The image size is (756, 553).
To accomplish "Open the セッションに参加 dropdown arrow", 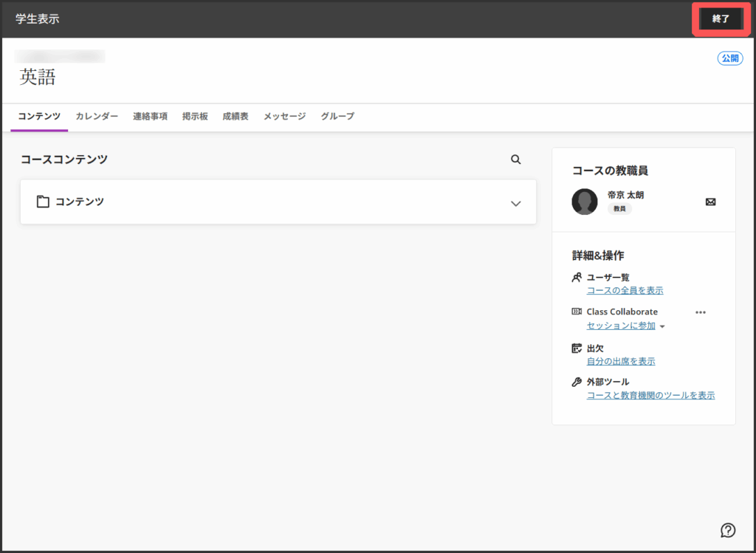I will point(662,326).
